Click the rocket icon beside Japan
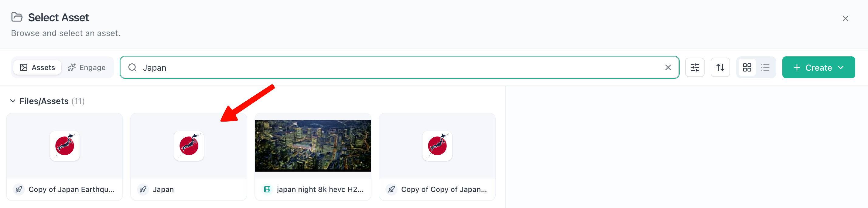This screenshot has width=868, height=208. (143, 189)
